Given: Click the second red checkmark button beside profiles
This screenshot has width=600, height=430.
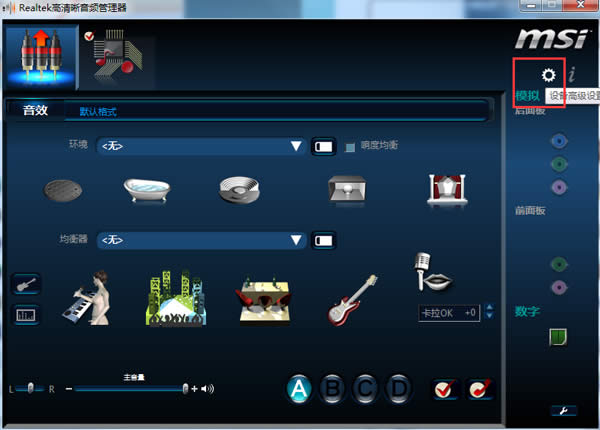Looking at the screenshot, I should [480, 389].
